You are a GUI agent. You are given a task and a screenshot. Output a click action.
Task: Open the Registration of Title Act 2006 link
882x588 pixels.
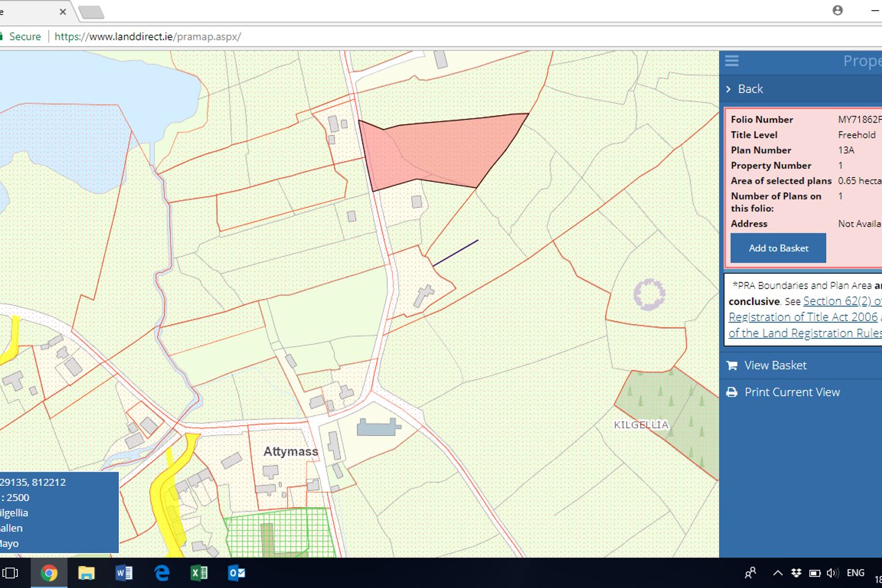803,317
